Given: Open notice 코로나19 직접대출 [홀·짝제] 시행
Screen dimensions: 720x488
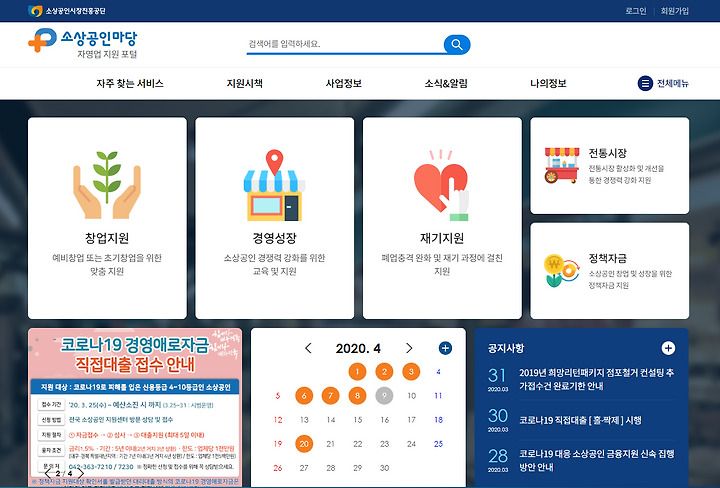Looking at the screenshot, I should click(x=580, y=420).
